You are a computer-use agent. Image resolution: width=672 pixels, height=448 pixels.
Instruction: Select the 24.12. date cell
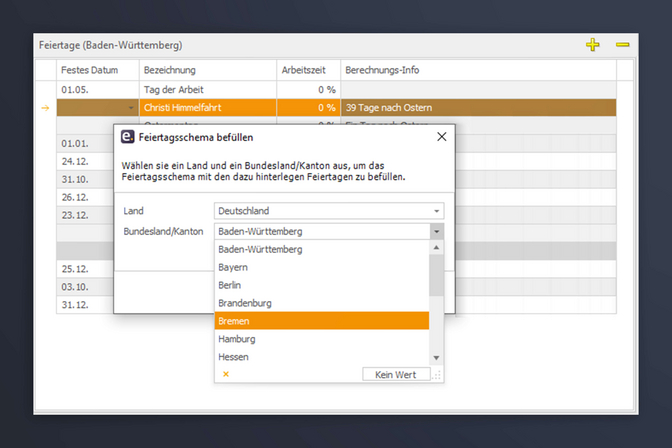[x=85, y=162]
